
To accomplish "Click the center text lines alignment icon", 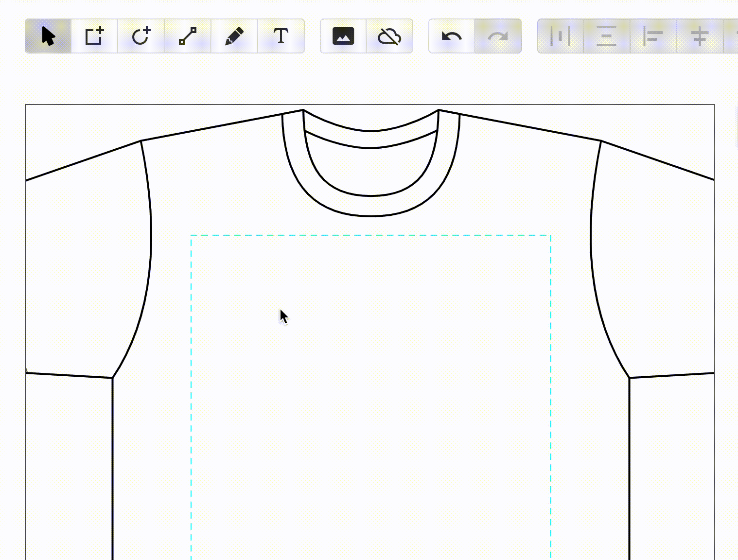I will click(x=606, y=35).
